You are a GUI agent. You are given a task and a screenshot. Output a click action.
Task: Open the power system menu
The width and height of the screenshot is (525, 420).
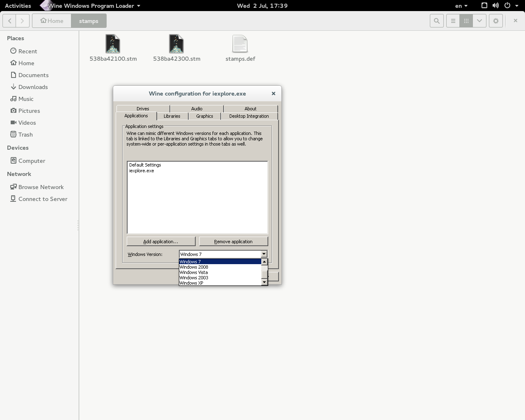coord(507,6)
